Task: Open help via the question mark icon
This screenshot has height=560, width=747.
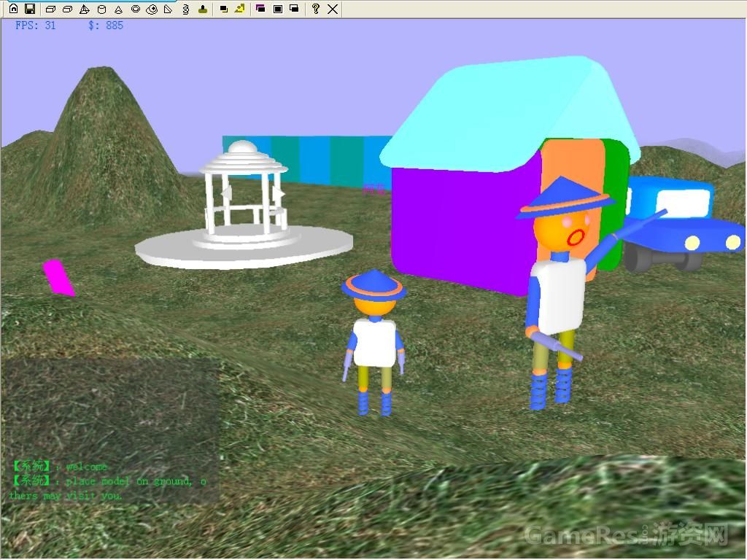Action: click(x=315, y=9)
